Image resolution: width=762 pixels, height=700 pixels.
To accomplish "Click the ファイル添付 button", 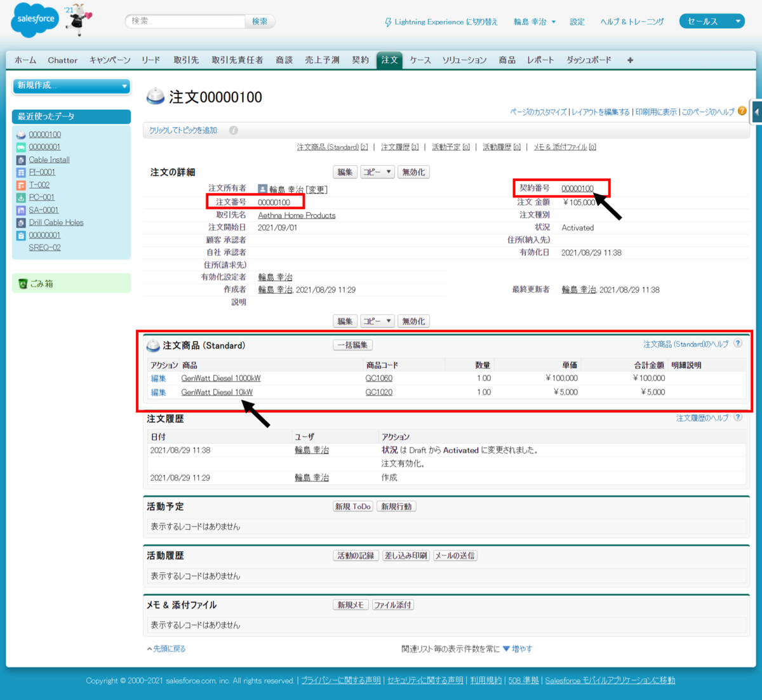I will pyautogui.click(x=393, y=605).
